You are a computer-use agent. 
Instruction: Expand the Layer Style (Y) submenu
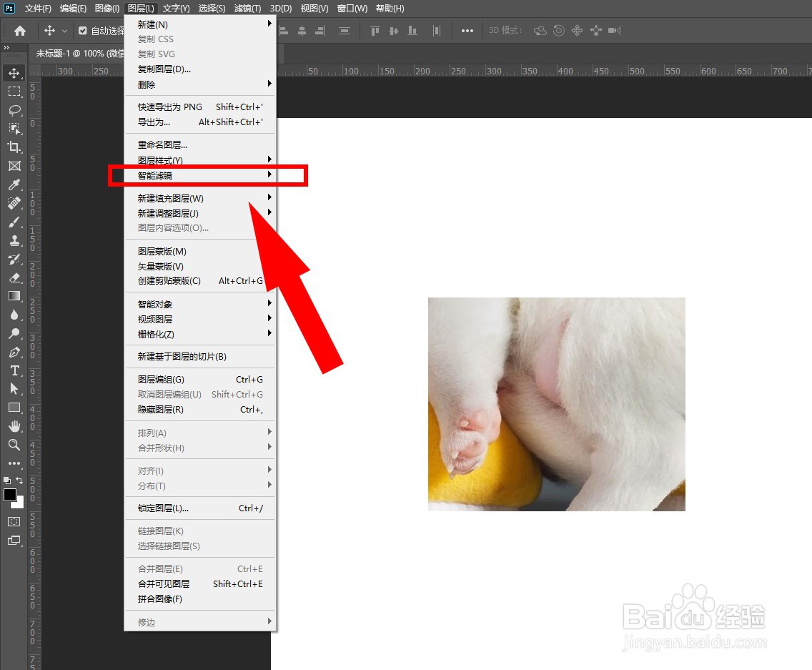click(x=200, y=160)
